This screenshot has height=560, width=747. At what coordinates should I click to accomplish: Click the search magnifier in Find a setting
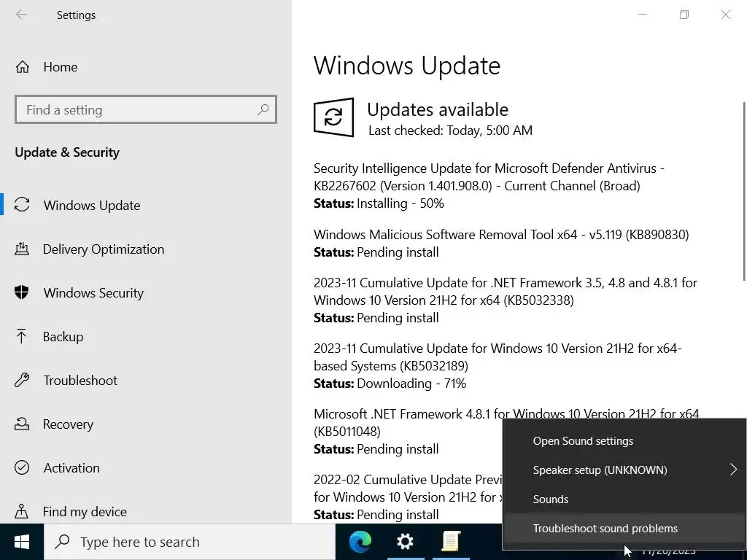tap(263, 110)
